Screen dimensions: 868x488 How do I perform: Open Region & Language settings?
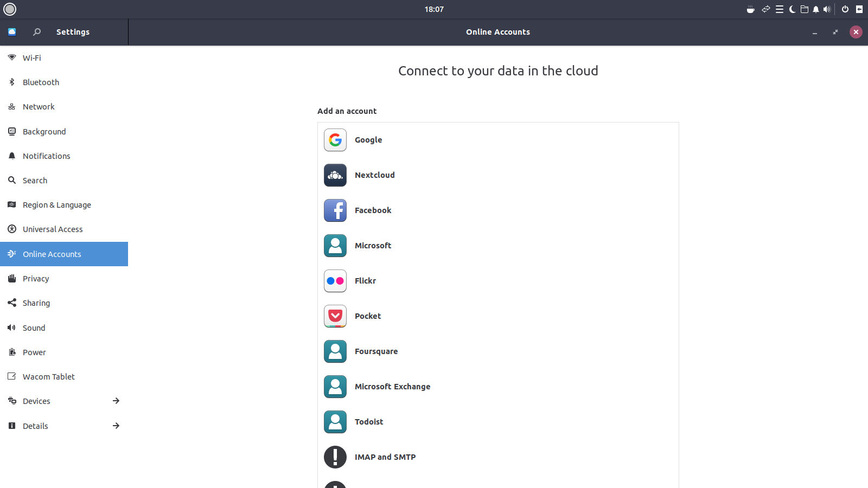(x=64, y=205)
